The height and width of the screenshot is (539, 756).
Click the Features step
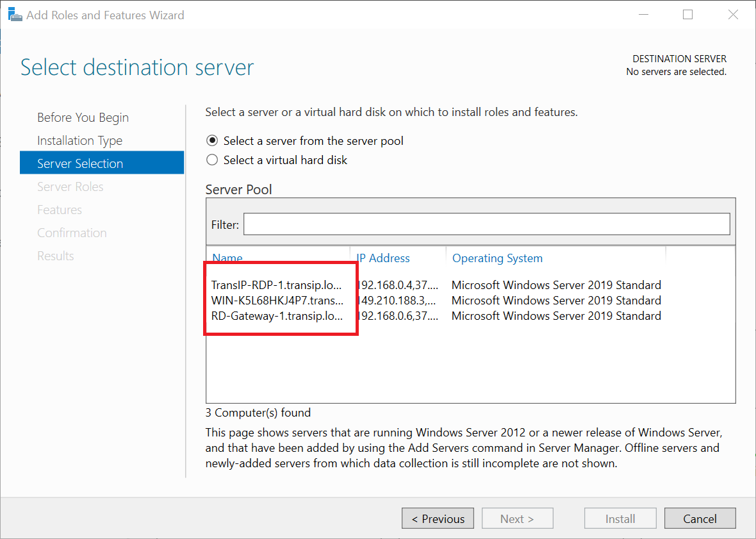(x=60, y=210)
